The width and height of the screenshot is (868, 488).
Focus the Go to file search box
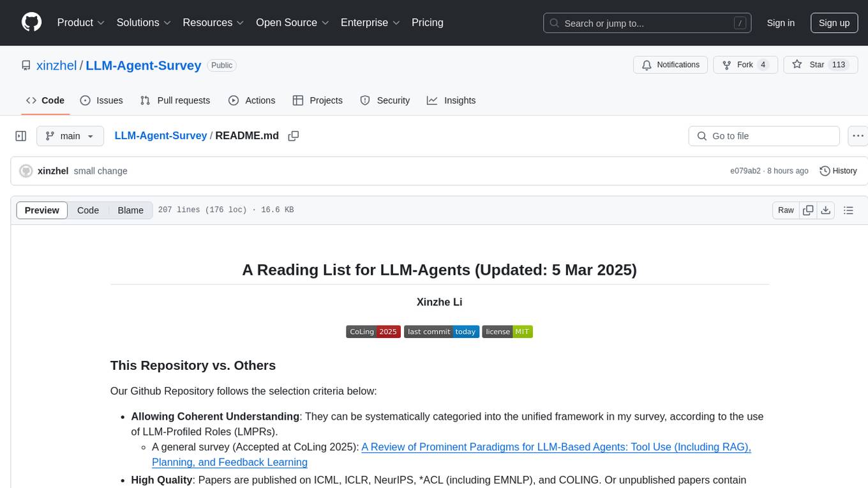764,136
